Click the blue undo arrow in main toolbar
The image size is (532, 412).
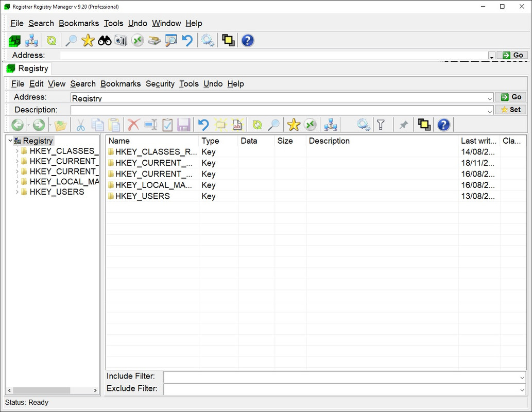[187, 41]
